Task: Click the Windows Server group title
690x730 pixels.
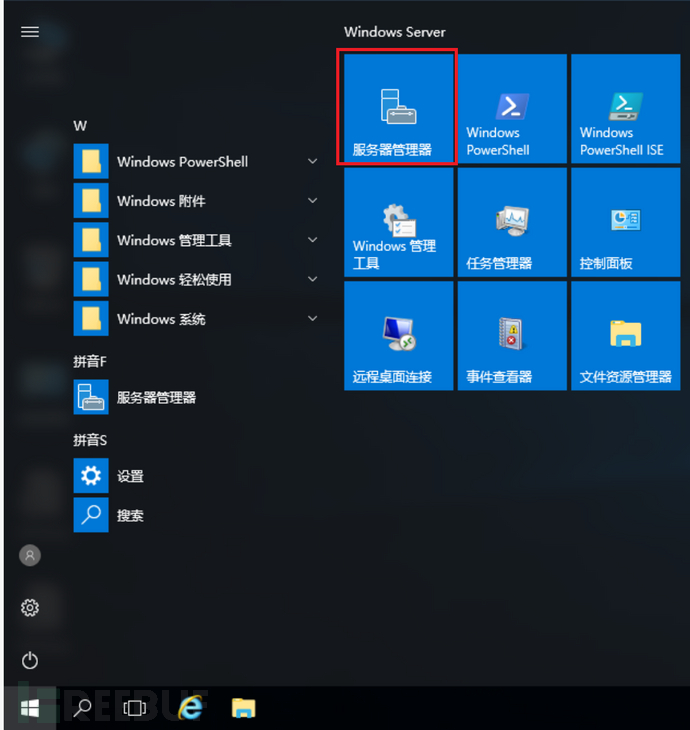Action: (395, 32)
